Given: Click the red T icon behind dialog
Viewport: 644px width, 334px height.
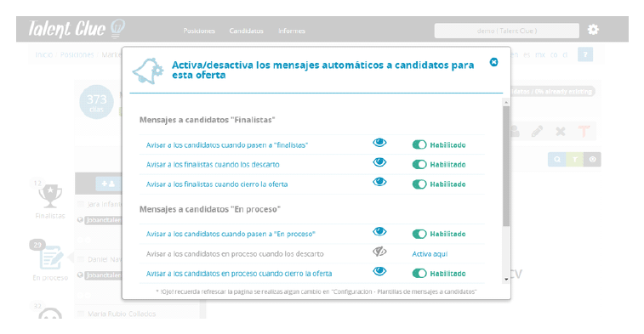Looking at the screenshot, I should click(584, 131).
